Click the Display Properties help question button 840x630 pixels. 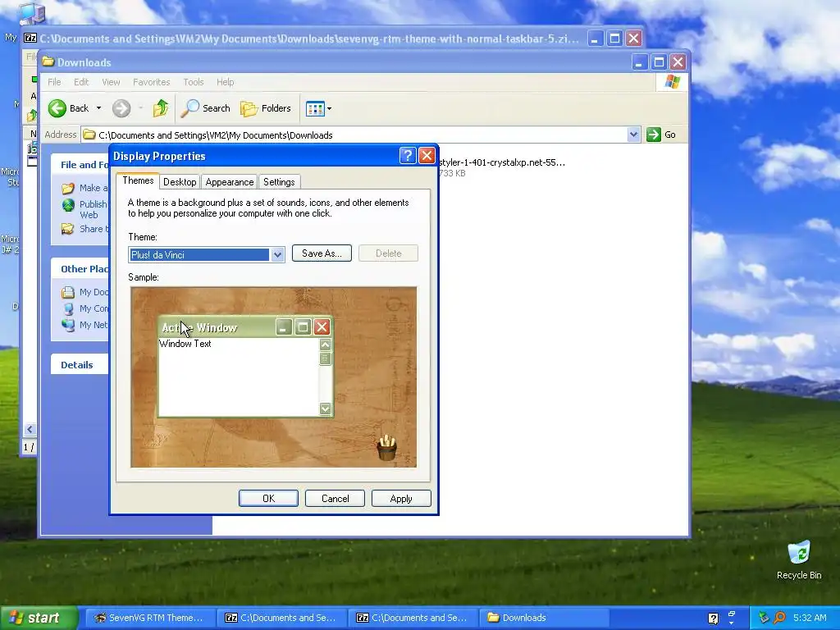point(408,156)
